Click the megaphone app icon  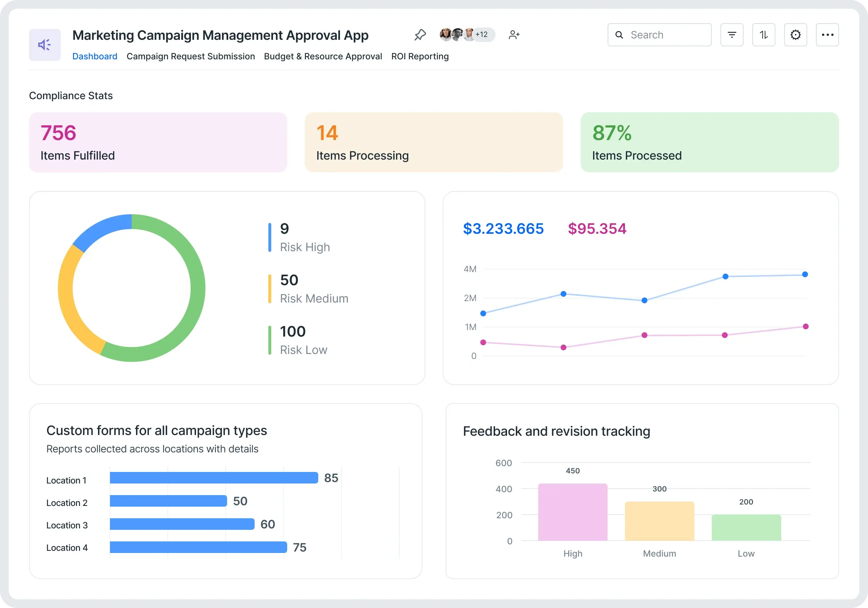[x=44, y=45]
